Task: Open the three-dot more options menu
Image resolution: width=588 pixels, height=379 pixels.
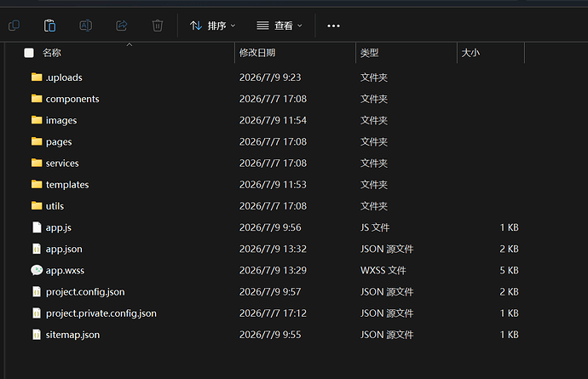Action: pyautogui.click(x=333, y=26)
